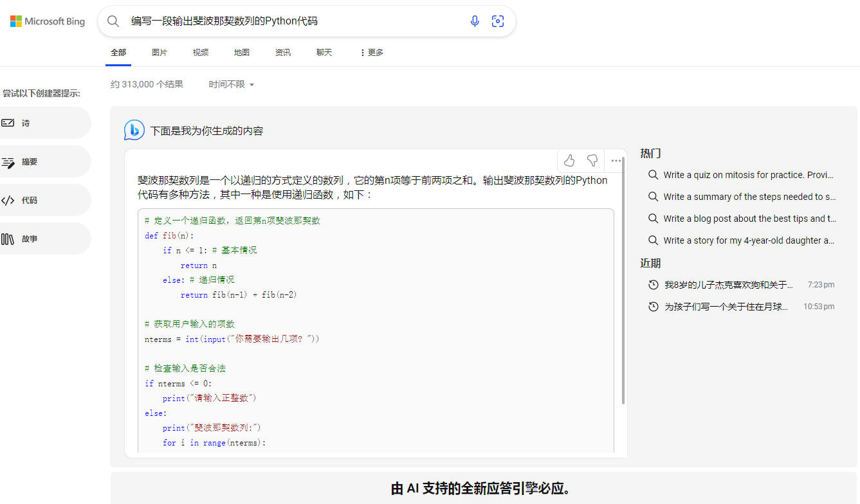Screen dimensions: 860x504
Task: Click the 热门 heading
Action: click(x=650, y=153)
